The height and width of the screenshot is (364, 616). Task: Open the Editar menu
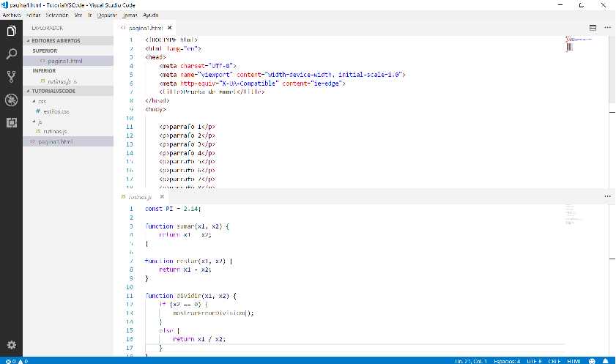tap(34, 15)
